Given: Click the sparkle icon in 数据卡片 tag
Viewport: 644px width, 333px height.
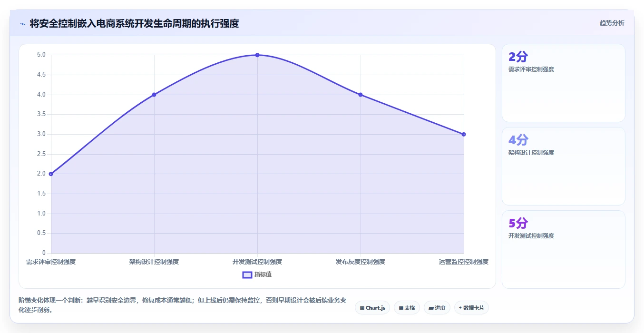Looking at the screenshot, I should [460, 308].
